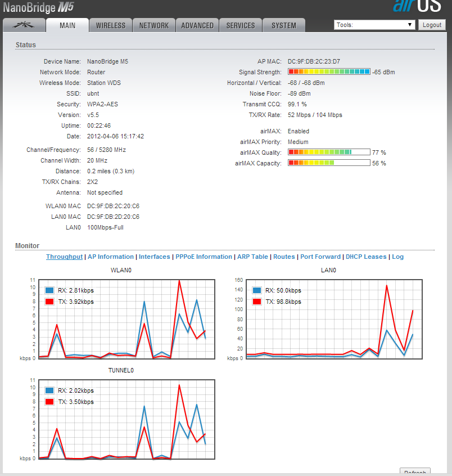Click the NanoBridge M5 logo
The width and height of the screenshot is (452, 476).
click(x=38, y=7)
